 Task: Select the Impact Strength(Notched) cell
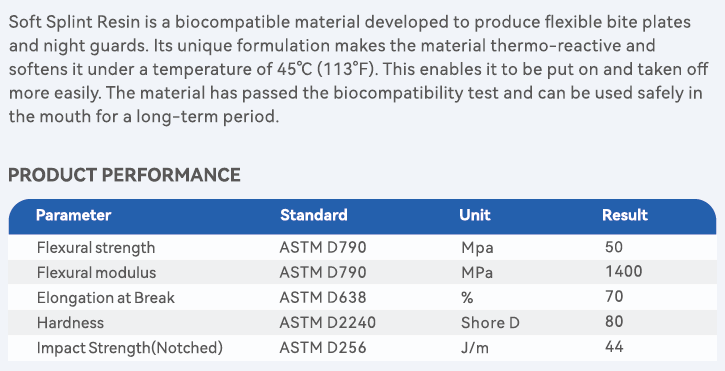(129, 348)
